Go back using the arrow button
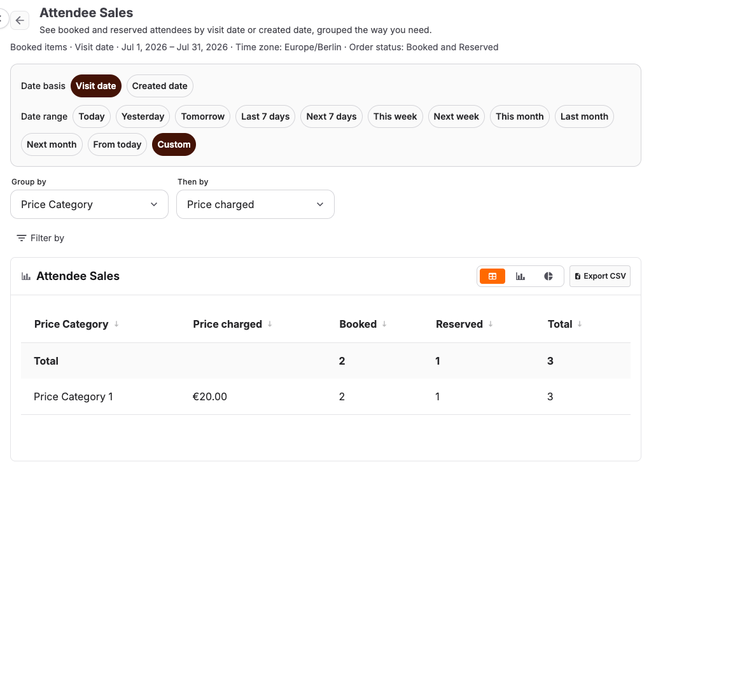 [20, 20]
